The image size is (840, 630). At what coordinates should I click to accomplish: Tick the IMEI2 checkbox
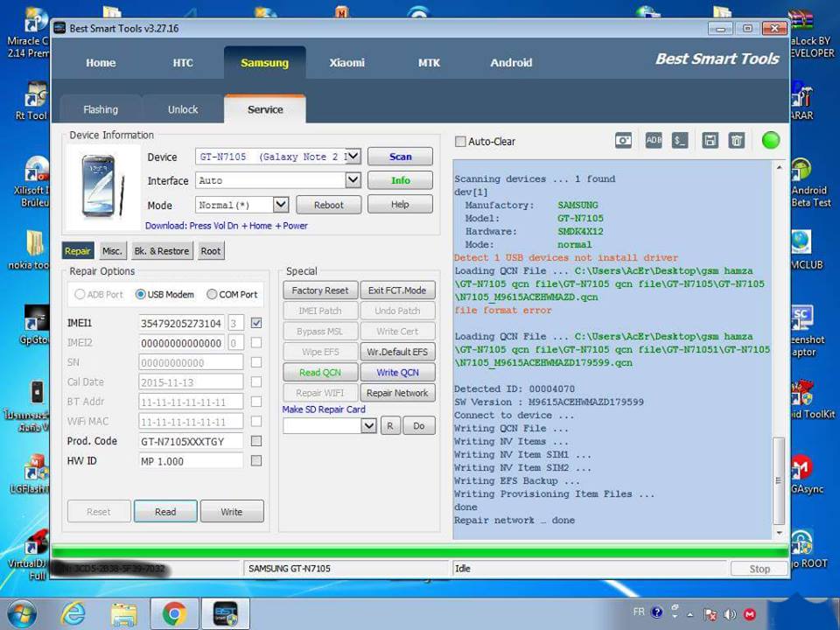pos(256,343)
